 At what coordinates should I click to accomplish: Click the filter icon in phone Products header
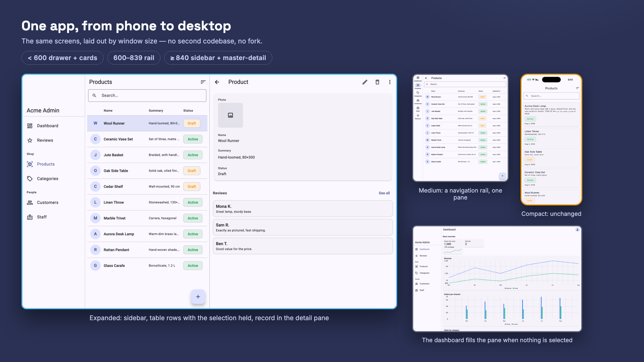(577, 88)
